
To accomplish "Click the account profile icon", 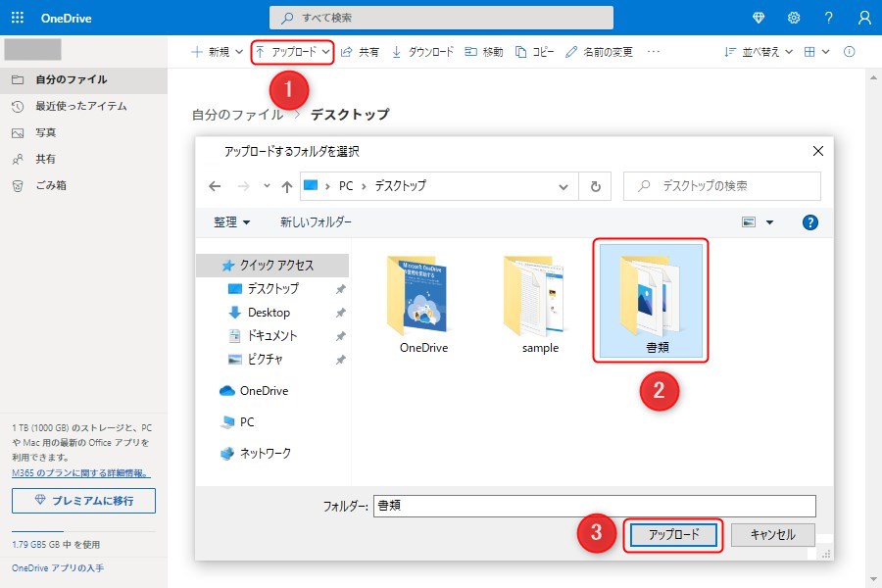I will click(x=863, y=18).
